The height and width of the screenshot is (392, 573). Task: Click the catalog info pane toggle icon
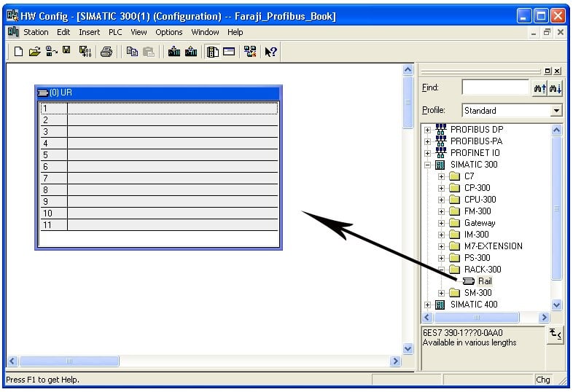[x=555, y=334]
